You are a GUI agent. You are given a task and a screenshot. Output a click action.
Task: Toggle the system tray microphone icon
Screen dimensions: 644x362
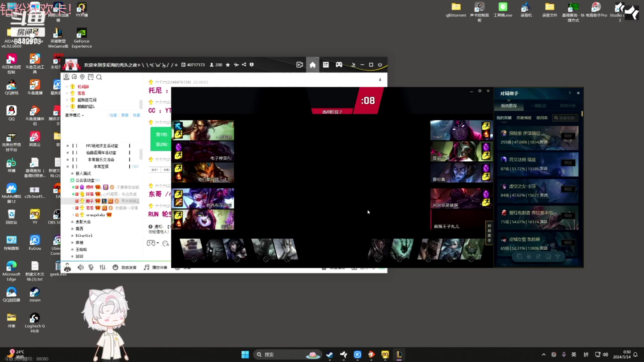click(564, 354)
